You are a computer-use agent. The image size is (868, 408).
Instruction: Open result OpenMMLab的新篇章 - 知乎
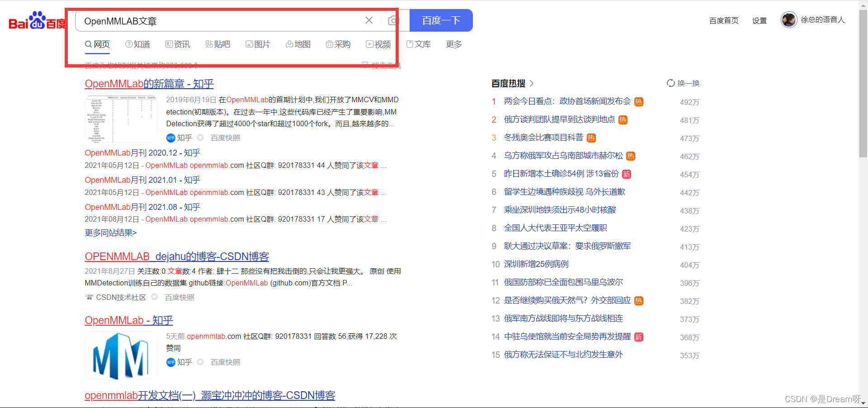click(149, 84)
